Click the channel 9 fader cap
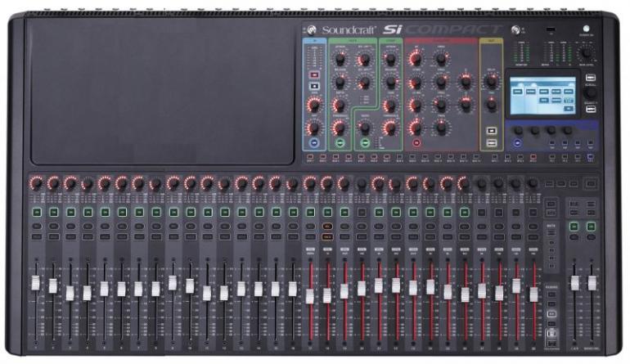The height and width of the screenshot is (364, 630). tap(173, 283)
